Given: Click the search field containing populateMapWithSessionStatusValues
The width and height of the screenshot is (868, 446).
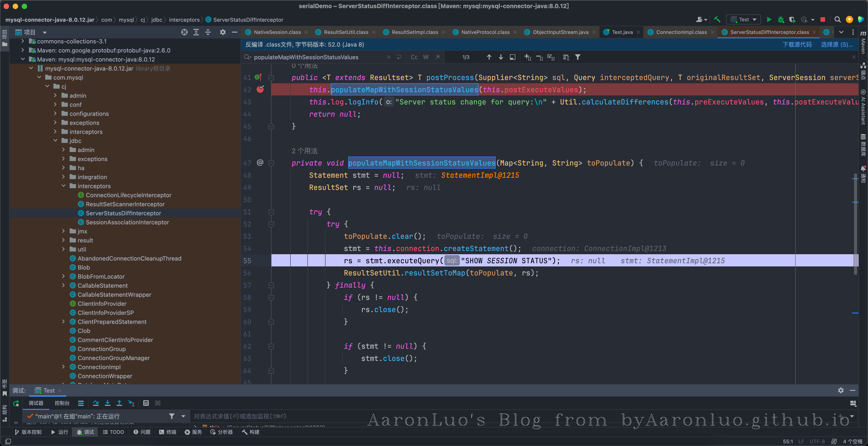Looking at the screenshot, I should click(x=317, y=57).
